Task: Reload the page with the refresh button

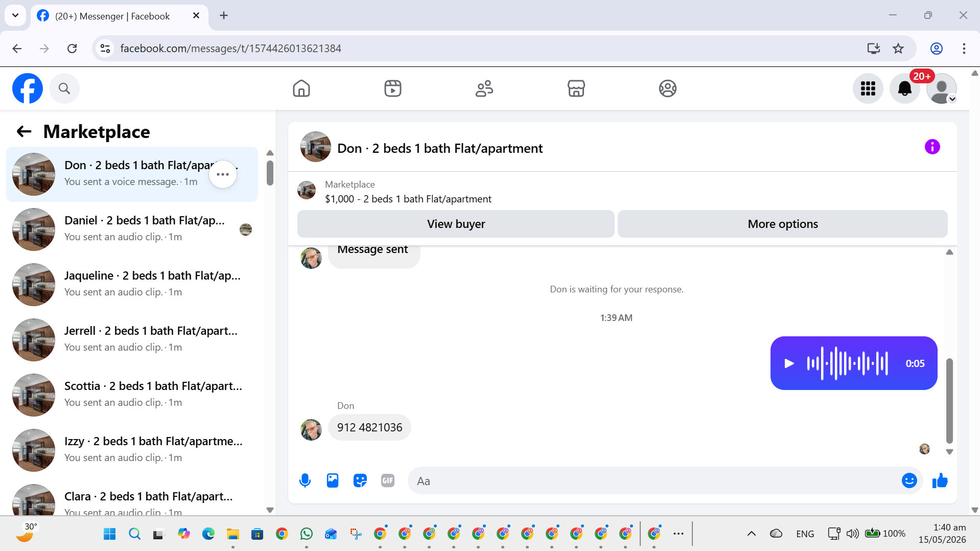Action: 72,48
